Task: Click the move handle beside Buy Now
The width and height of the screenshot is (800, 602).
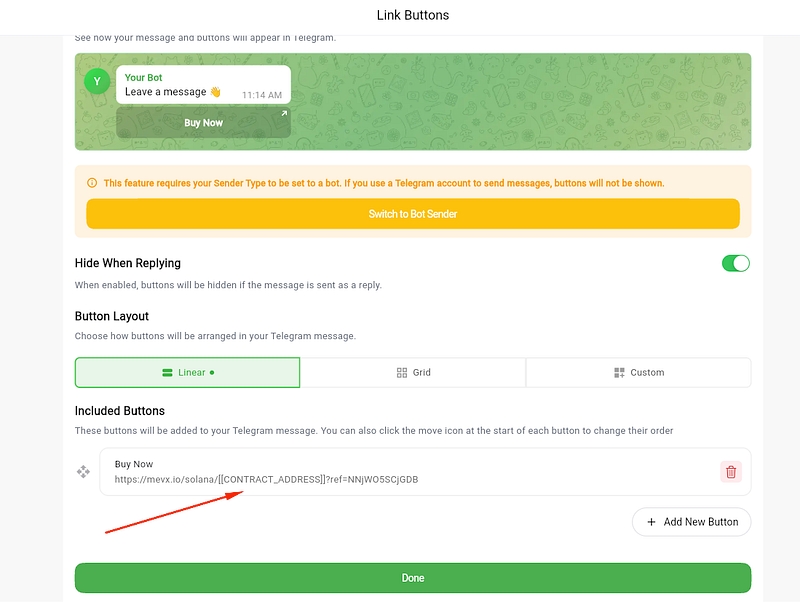Action: point(84,472)
